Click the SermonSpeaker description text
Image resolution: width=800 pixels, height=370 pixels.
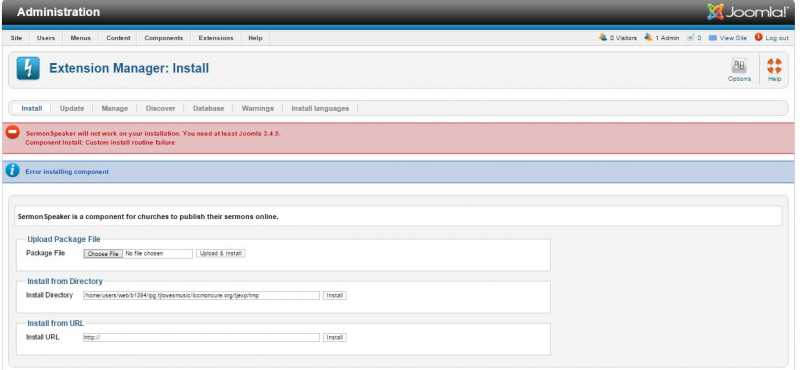point(148,216)
